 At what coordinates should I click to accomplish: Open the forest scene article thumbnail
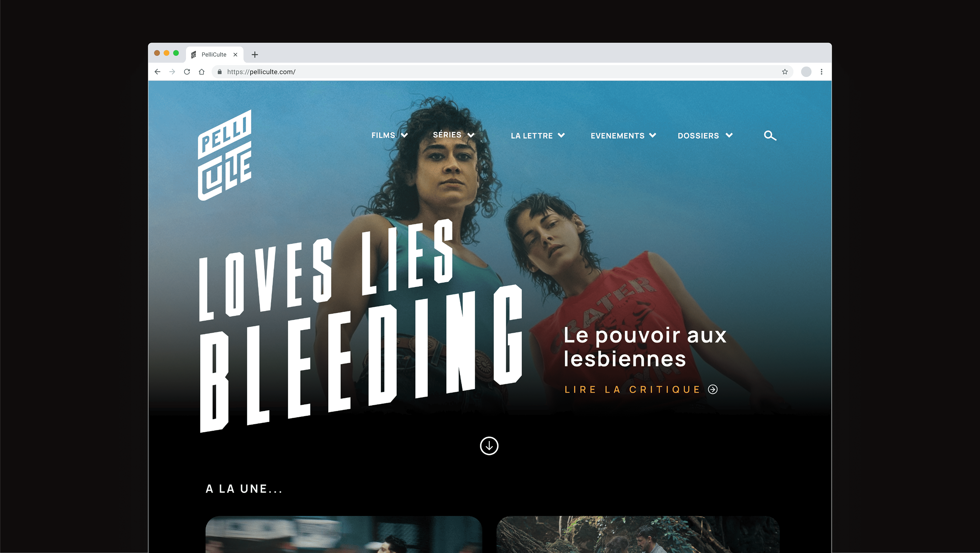tap(638, 534)
